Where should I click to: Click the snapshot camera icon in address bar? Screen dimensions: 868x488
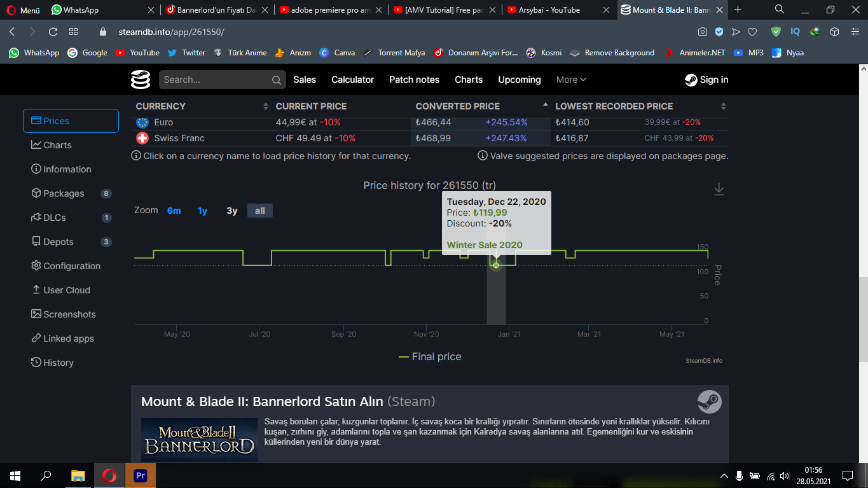pos(703,32)
